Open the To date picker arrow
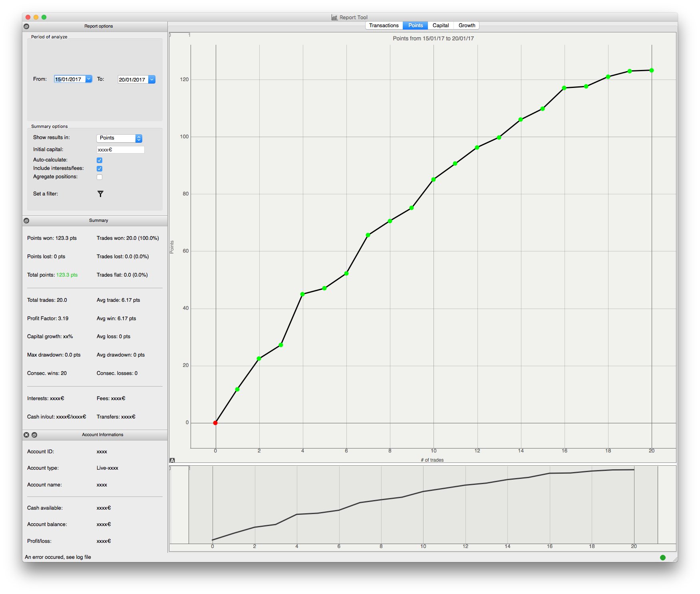 [x=152, y=80]
